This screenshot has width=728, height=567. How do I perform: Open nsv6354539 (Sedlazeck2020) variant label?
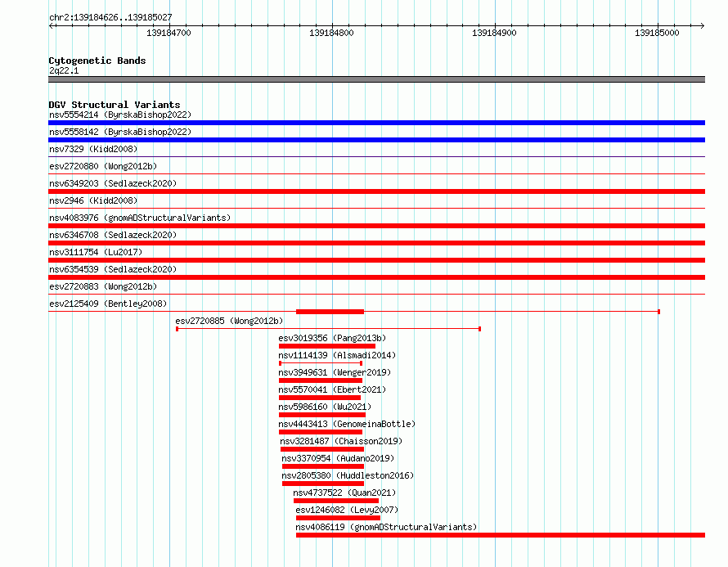pos(113,269)
